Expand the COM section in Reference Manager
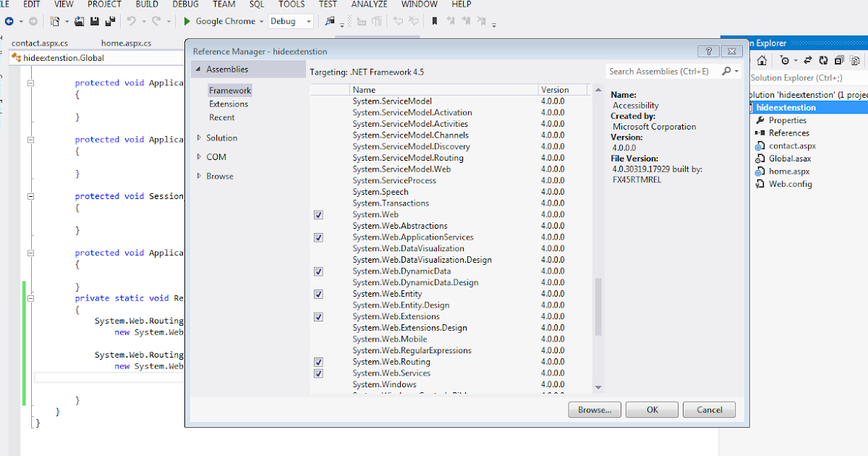Viewport: 868px width, 456px height. tap(200, 156)
